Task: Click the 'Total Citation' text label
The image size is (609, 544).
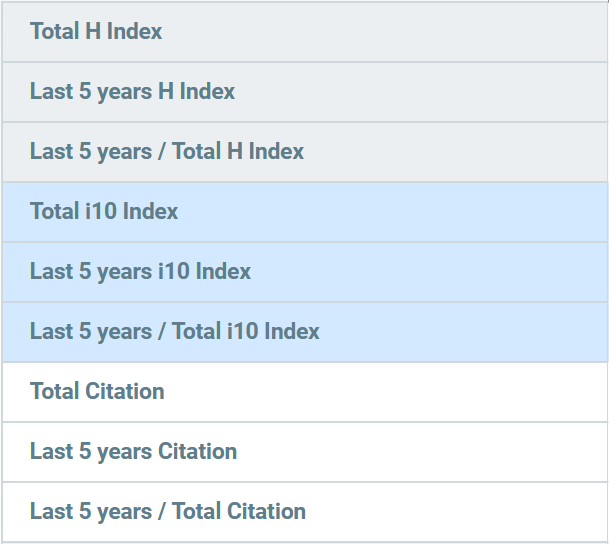Action: coord(97,392)
